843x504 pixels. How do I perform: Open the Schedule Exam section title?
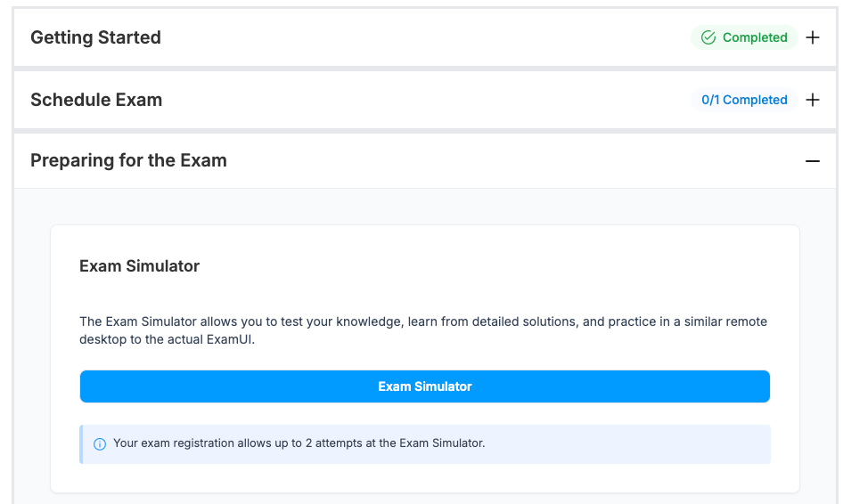[x=96, y=100]
